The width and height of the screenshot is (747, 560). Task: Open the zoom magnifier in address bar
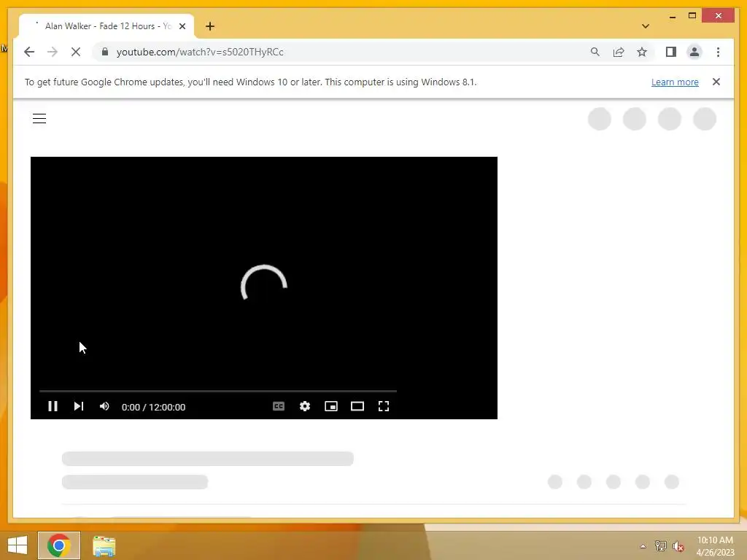point(595,52)
